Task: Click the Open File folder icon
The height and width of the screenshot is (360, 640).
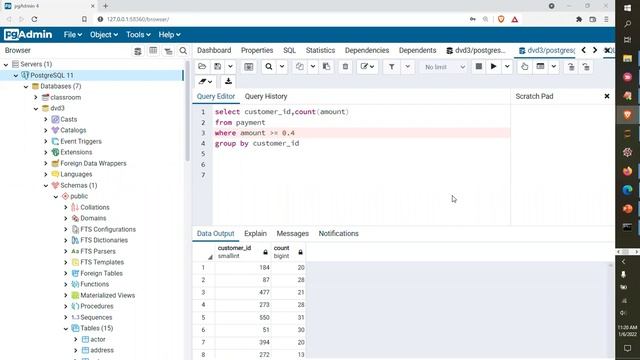Action: (x=202, y=67)
